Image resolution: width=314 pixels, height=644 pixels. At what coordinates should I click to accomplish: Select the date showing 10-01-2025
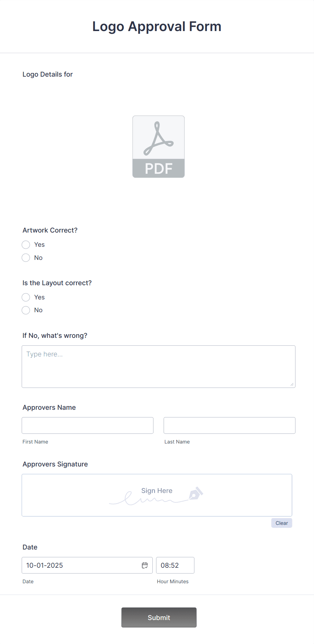coord(68,565)
